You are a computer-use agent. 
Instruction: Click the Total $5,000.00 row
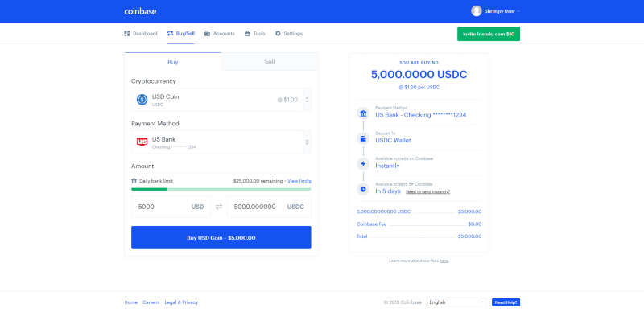tap(419, 236)
